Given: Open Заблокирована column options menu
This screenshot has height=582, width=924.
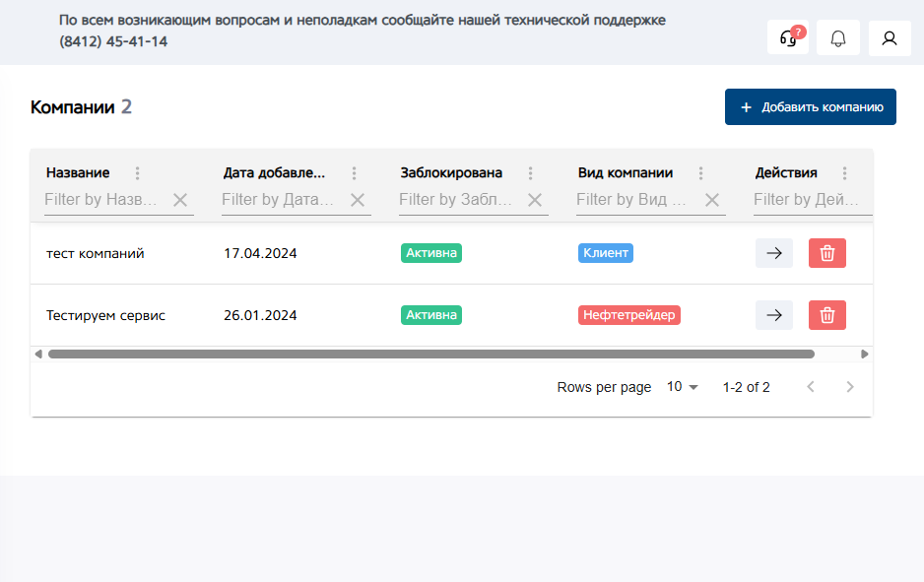Looking at the screenshot, I should point(530,172).
